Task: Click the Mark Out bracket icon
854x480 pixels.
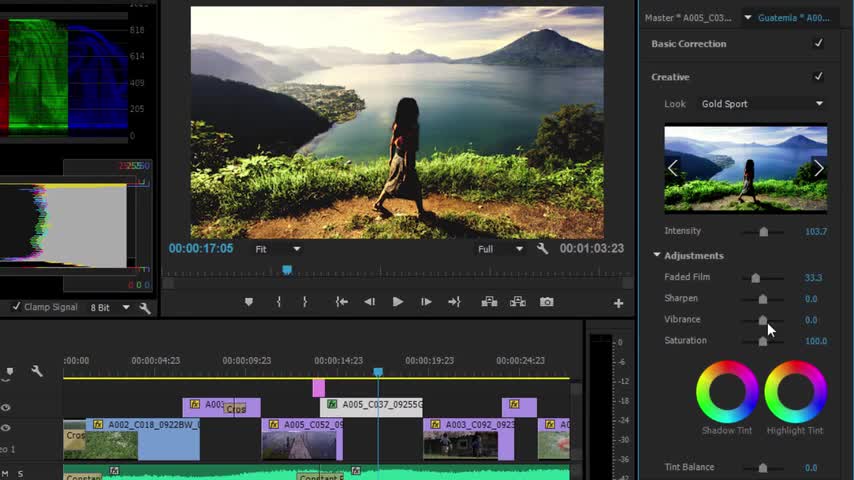Action: coord(304,302)
